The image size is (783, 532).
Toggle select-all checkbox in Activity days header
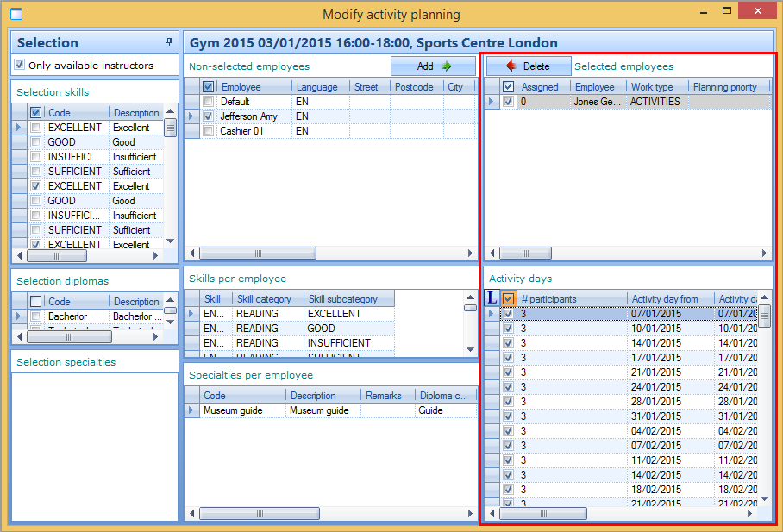[x=509, y=299]
